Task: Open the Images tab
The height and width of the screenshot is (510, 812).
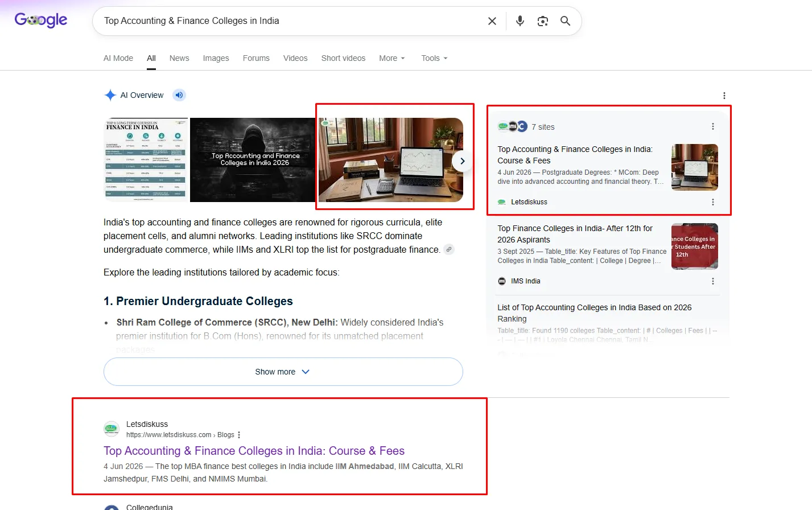Action: point(216,58)
